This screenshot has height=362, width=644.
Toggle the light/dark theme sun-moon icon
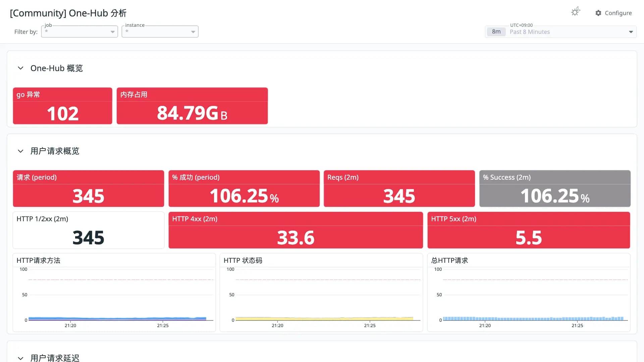(x=576, y=12)
